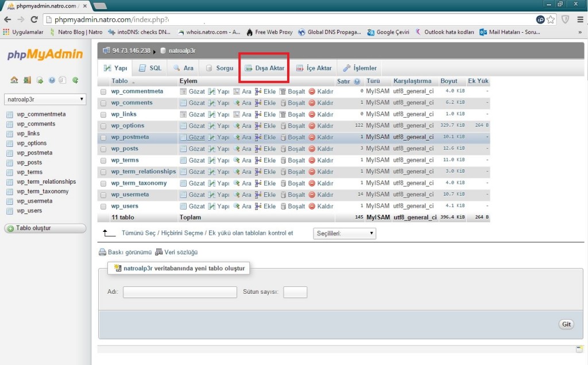Viewport: 588px width, 365px height.
Task: Open the Chrome hamburger menu
Action: coord(580,20)
